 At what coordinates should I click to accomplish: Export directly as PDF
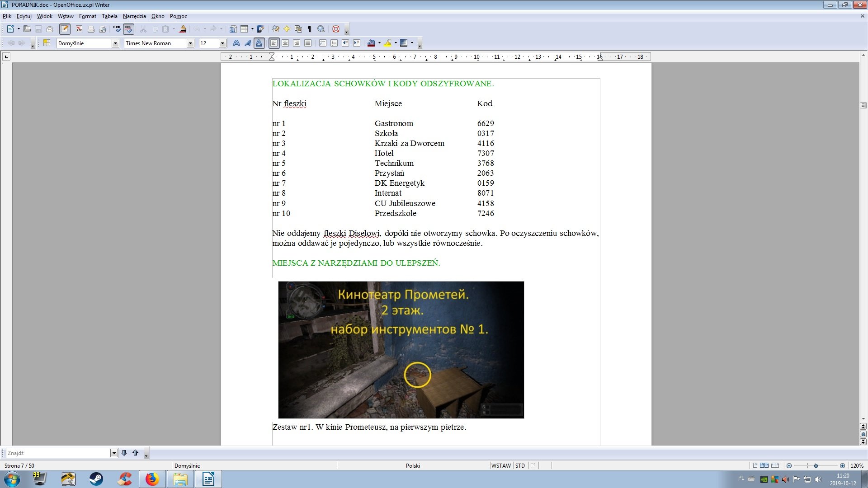tap(79, 29)
